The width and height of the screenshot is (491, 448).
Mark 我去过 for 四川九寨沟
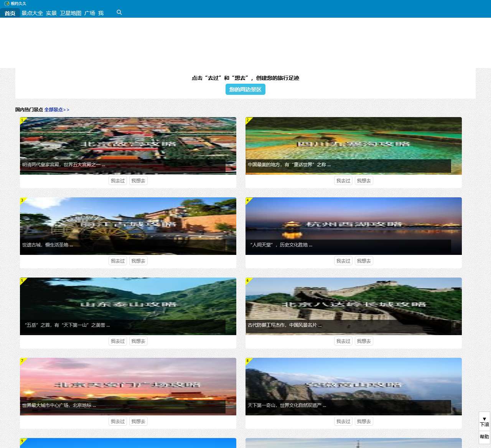point(343,181)
